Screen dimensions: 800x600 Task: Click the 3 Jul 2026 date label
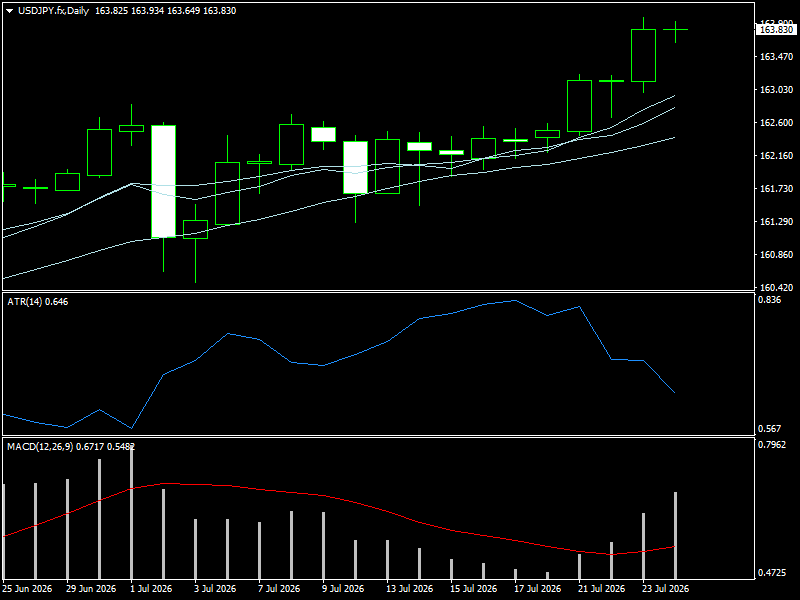coord(215,589)
